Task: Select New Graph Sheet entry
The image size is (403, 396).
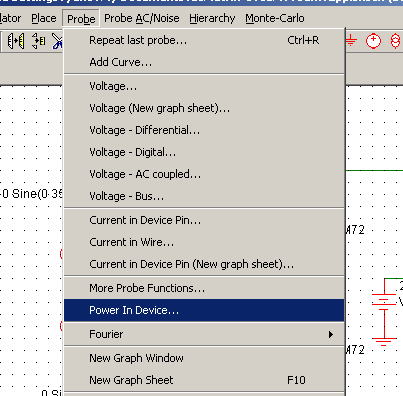Action: pyautogui.click(x=204, y=380)
